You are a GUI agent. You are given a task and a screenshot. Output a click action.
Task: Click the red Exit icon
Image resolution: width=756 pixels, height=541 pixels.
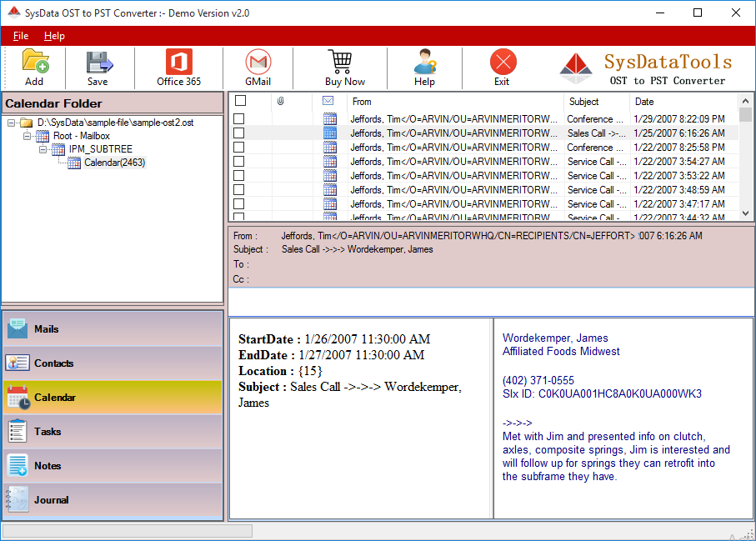(x=503, y=63)
